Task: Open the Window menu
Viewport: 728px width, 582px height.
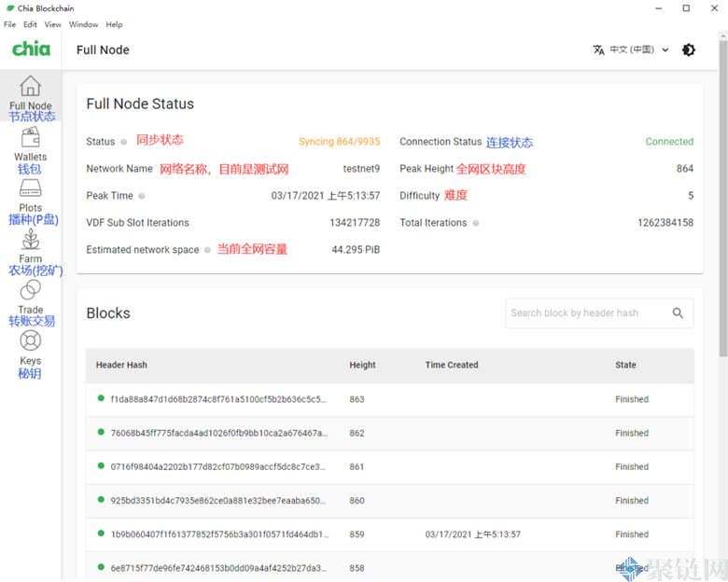Action: 84,24
